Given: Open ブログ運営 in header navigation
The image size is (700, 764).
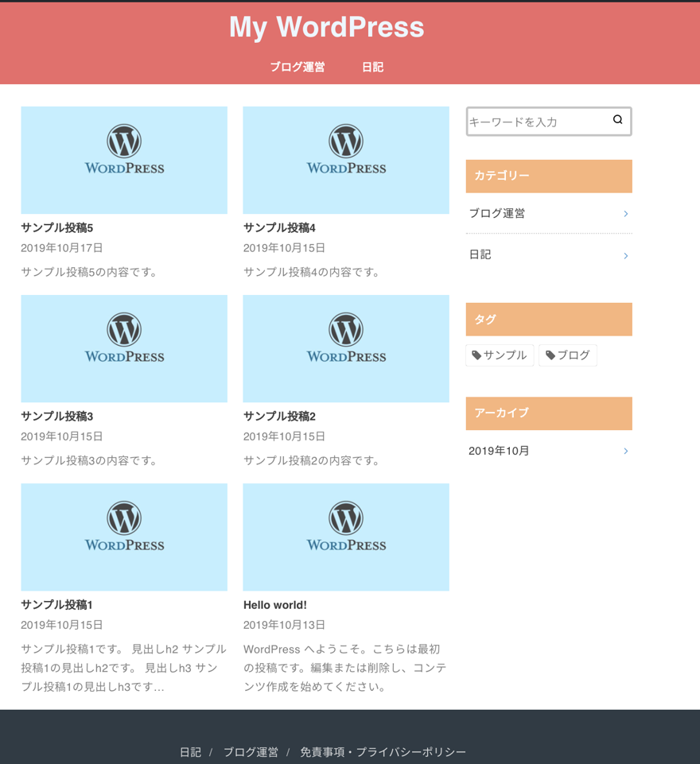Looking at the screenshot, I should tap(297, 68).
